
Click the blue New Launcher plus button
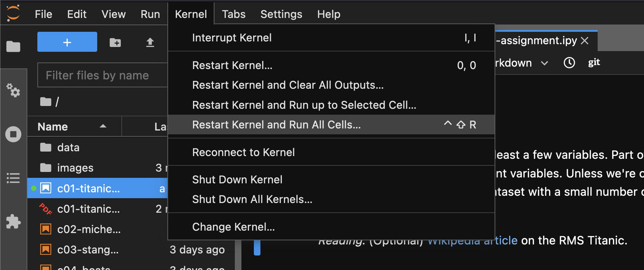pos(67,42)
